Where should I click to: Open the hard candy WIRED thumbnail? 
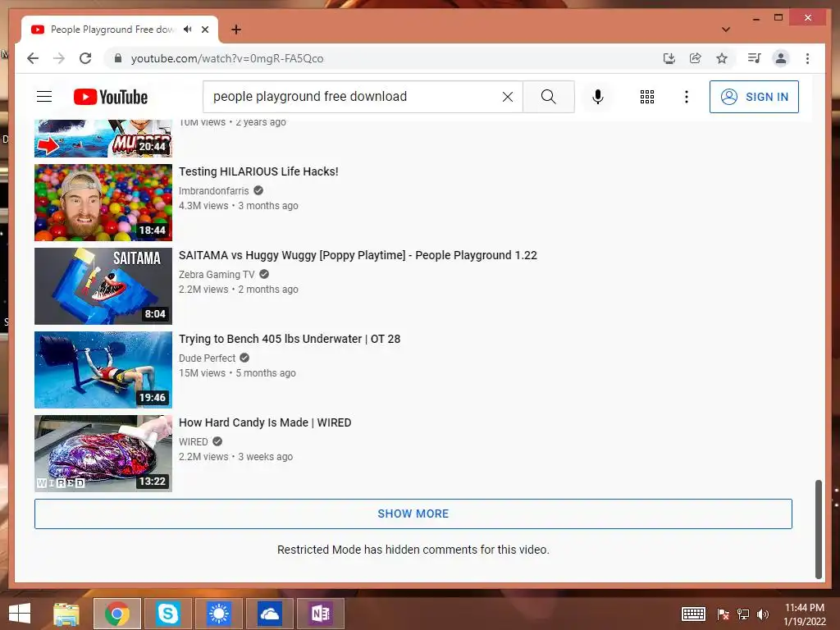(103, 453)
